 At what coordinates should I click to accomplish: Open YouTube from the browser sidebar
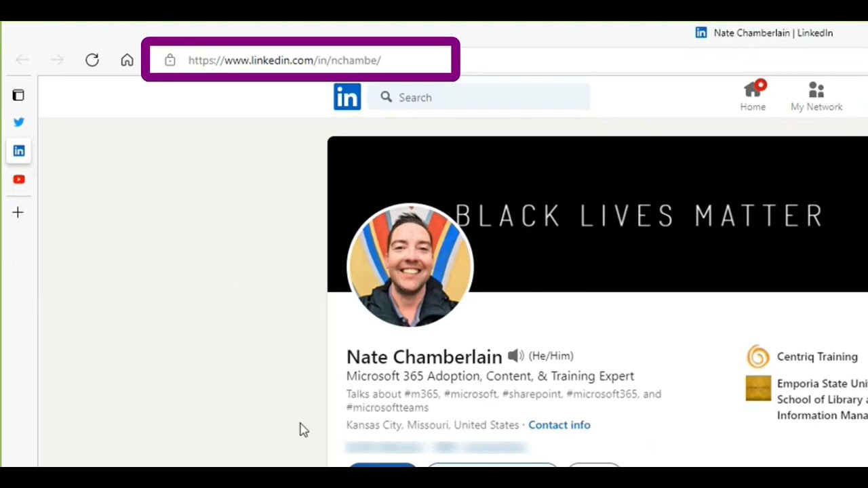19,180
